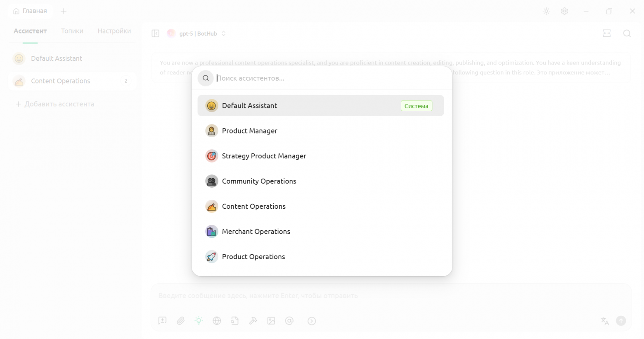The width and height of the screenshot is (644, 339).
Task: Click the paperclip attach file icon
Action: point(181,321)
